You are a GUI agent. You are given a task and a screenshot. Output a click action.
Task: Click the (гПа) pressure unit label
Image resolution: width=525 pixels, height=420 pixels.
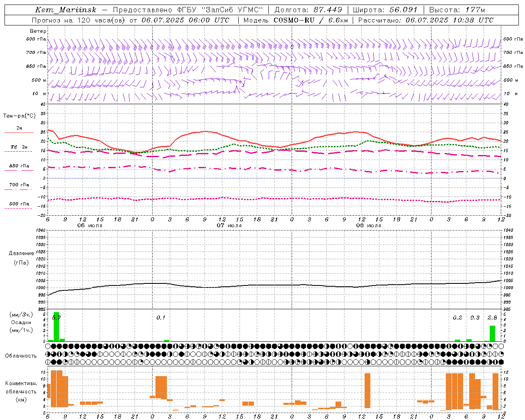click(21, 263)
